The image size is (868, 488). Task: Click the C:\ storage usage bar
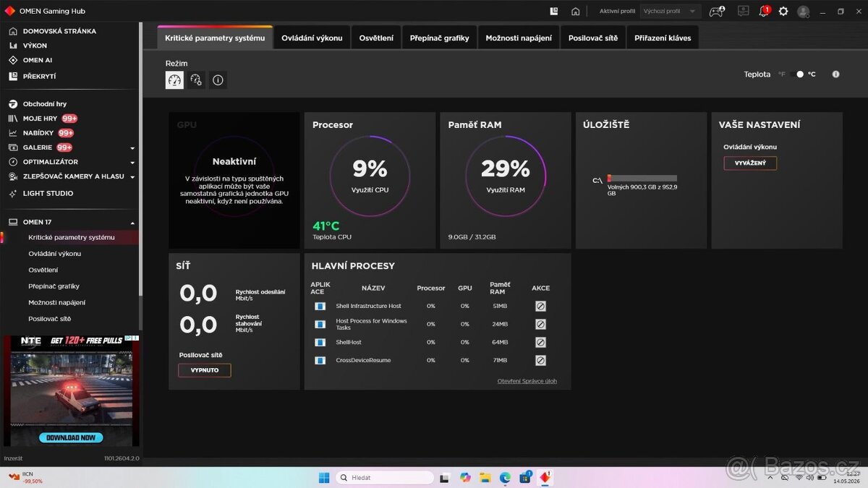[x=642, y=178]
